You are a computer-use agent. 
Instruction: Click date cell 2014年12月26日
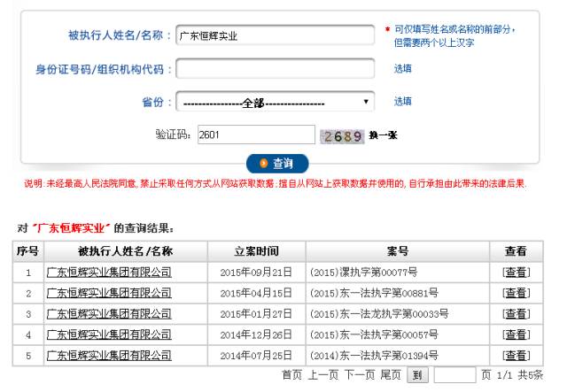click(256, 334)
